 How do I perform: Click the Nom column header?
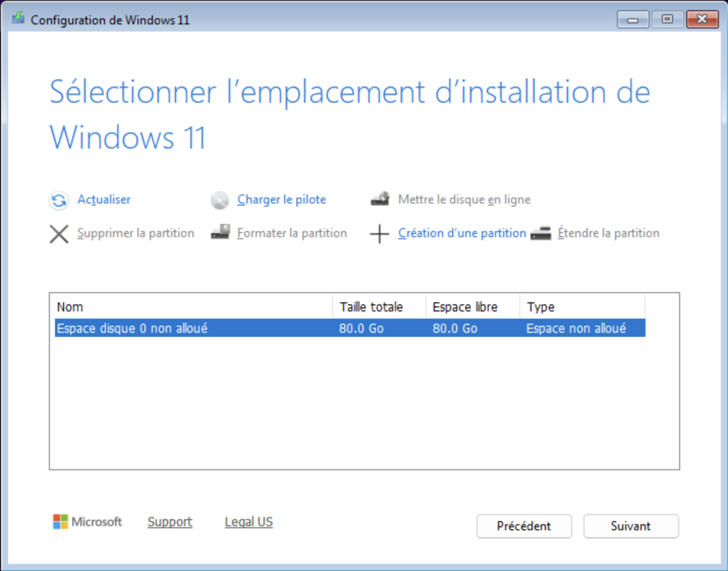pyautogui.click(x=193, y=307)
